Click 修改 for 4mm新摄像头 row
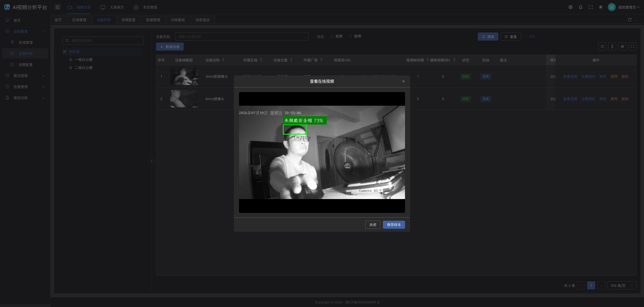Viewport: 644px width, 307px height. 603,76
